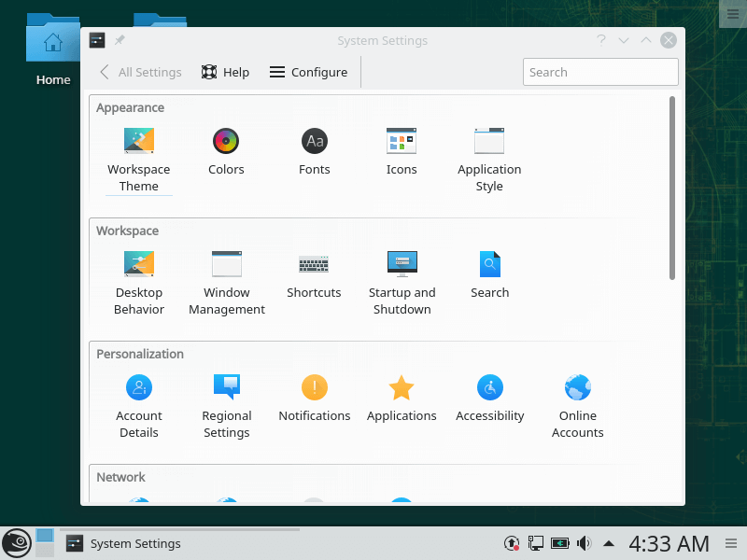This screenshot has height=560, width=747.
Task: Expand hidden system tray icons arrow
Action: [609, 543]
